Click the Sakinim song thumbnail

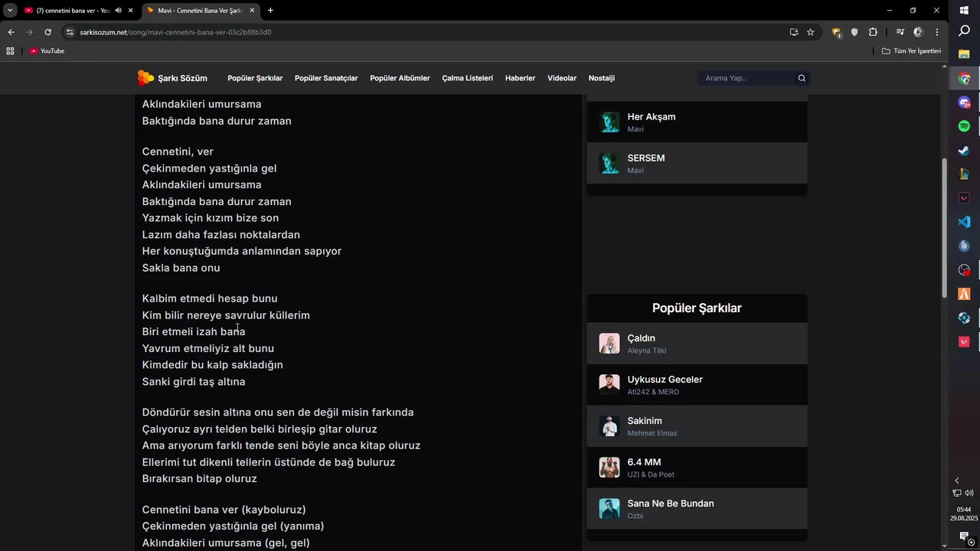[609, 426]
